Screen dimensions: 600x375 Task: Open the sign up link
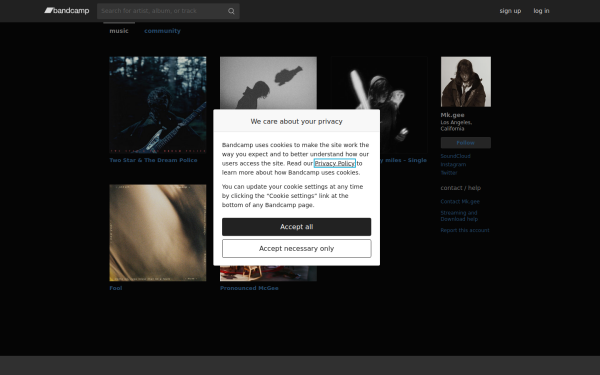pyautogui.click(x=510, y=11)
